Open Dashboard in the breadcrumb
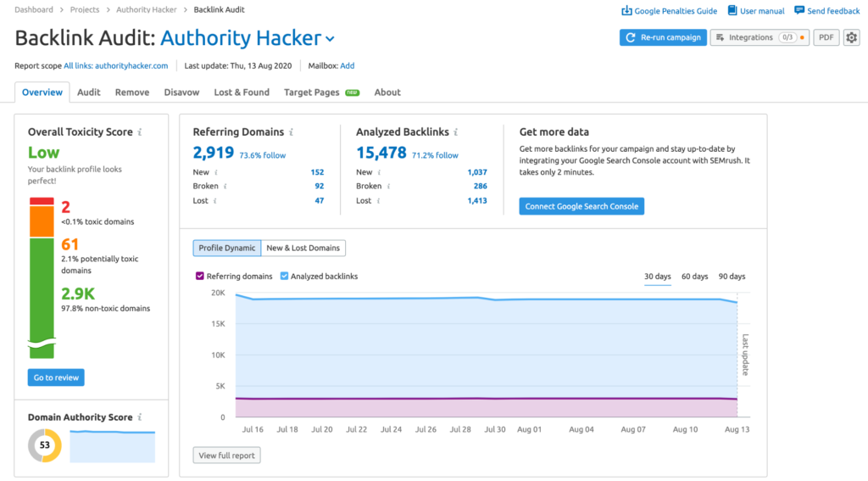Screen dimensions: 868x481 [34, 9]
